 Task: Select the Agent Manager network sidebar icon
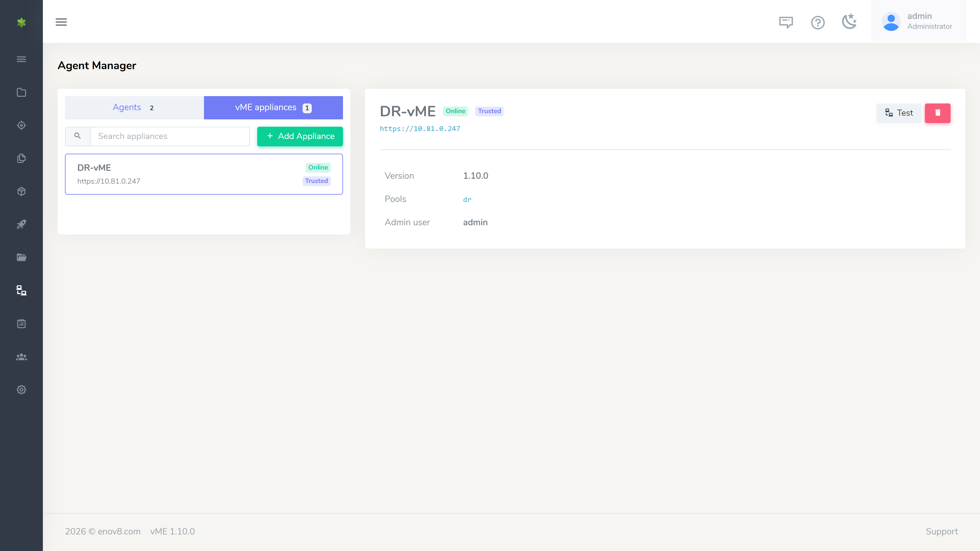pos(21,290)
